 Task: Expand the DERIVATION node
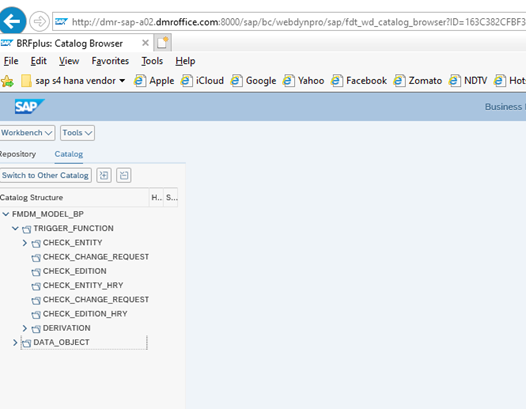click(x=24, y=328)
